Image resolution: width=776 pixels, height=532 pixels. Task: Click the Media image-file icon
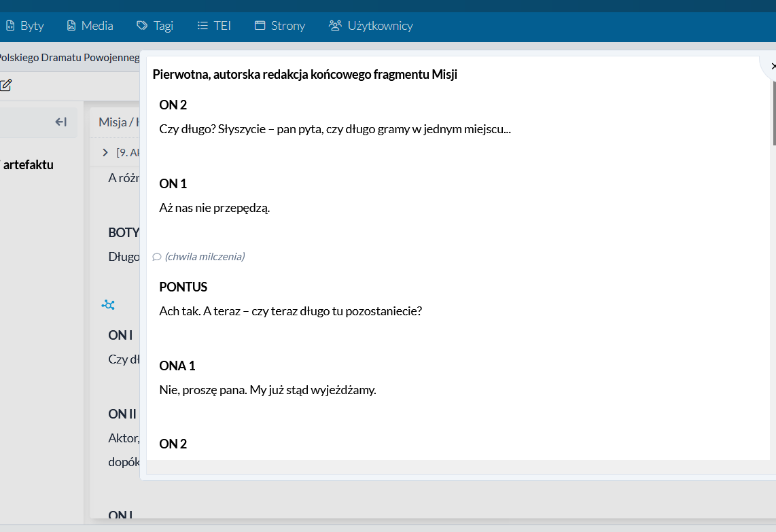tap(71, 26)
